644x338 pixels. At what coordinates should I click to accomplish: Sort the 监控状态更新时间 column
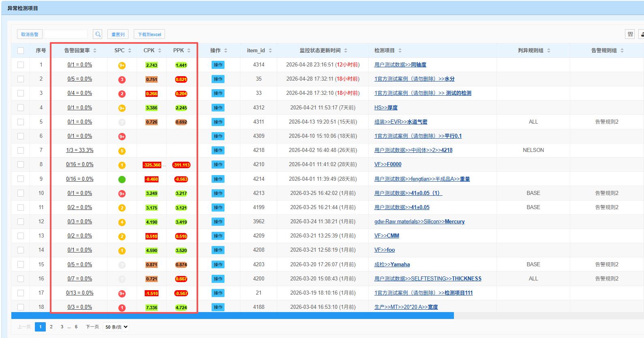point(346,51)
